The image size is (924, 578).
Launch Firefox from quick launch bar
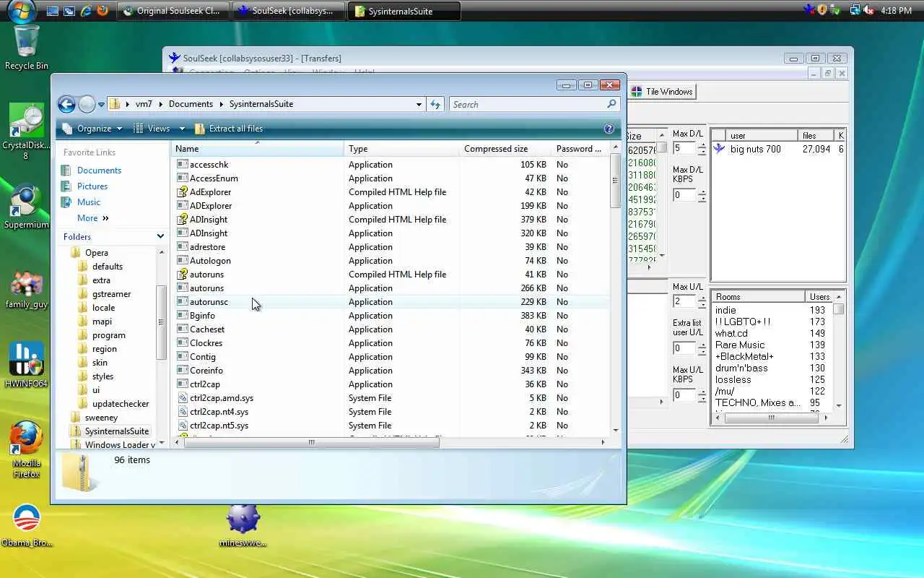coord(103,11)
